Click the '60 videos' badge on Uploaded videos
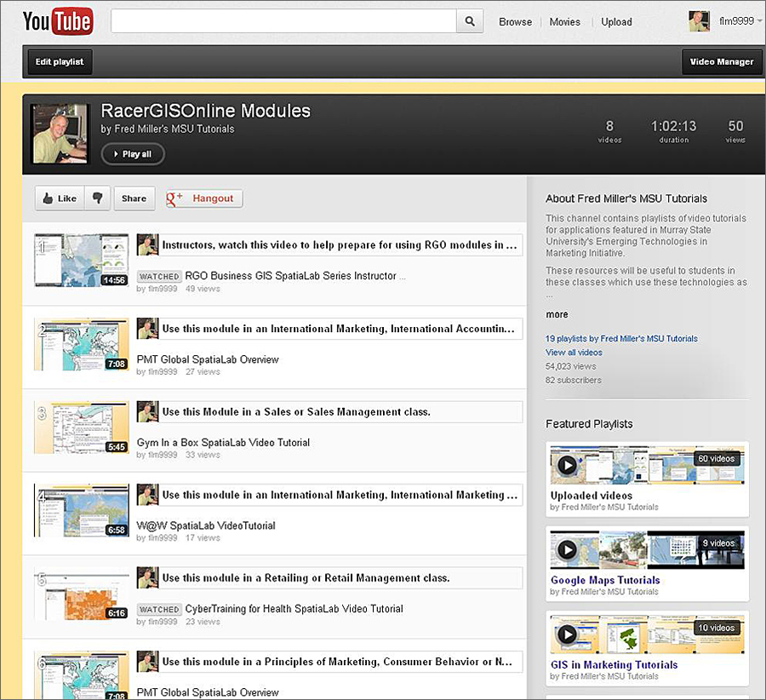This screenshot has width=766, height=700. pyautogui.click(x=716, y=458)
